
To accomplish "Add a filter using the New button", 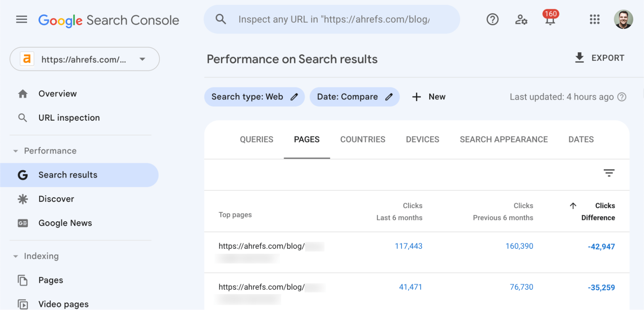I will coord(428,96).
